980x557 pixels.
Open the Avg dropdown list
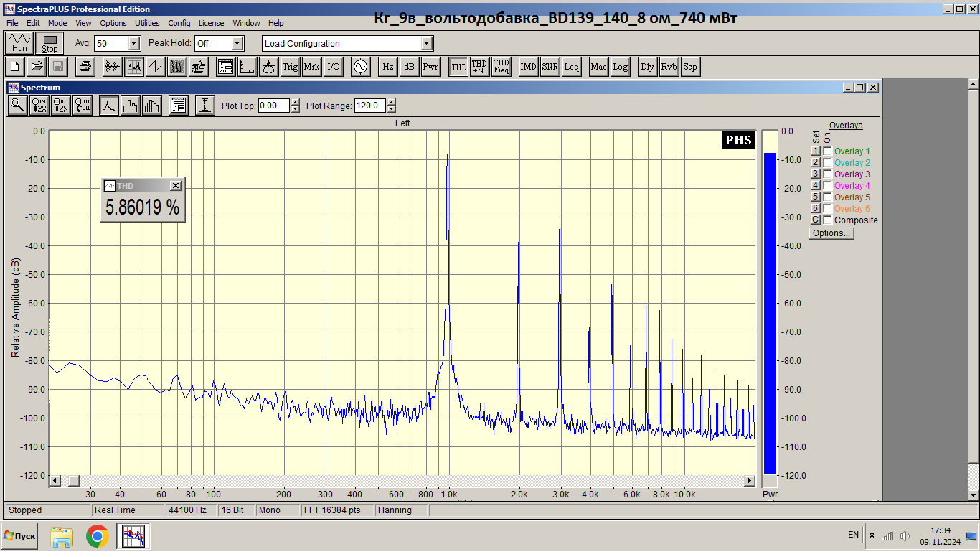[133, 43]
